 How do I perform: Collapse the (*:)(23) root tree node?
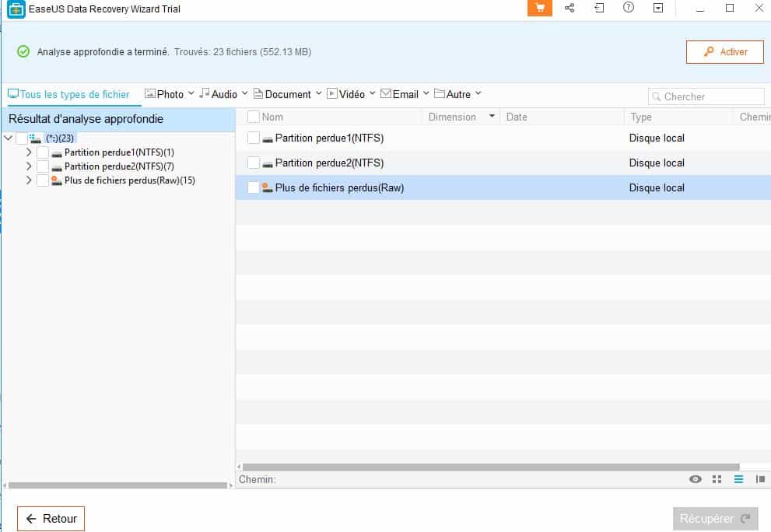8,138
